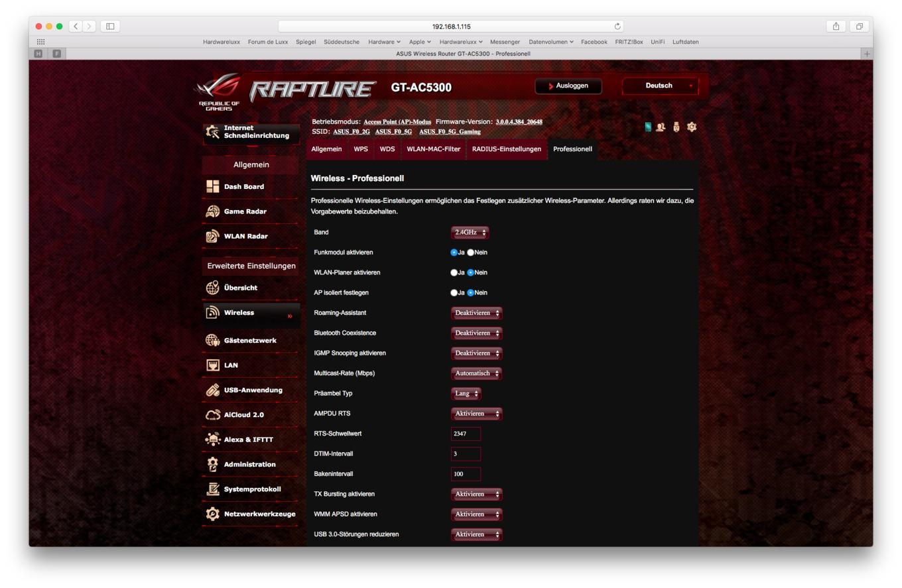Click the RTS-Schwellwert input field

tap(466, 434)
